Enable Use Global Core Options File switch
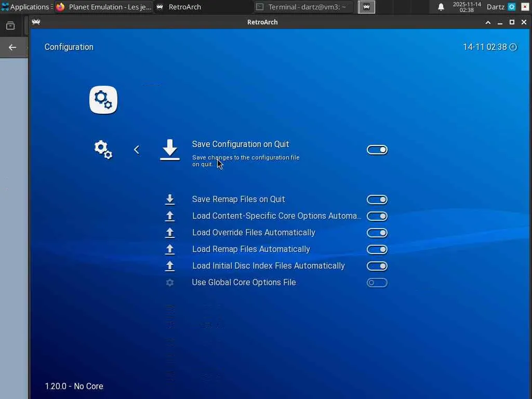Viewport: 532px width, 399px height. (377, 283)
